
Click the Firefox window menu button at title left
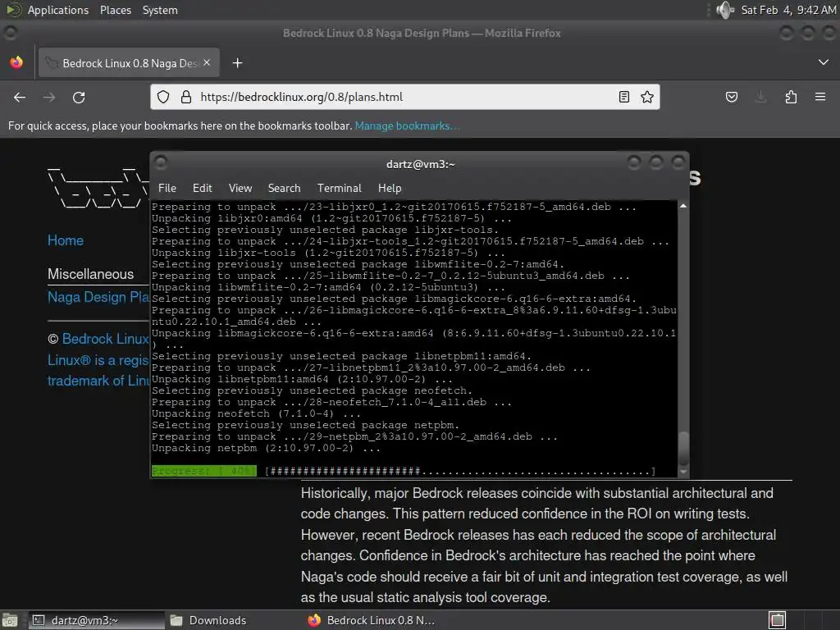[x=10, y=33]
